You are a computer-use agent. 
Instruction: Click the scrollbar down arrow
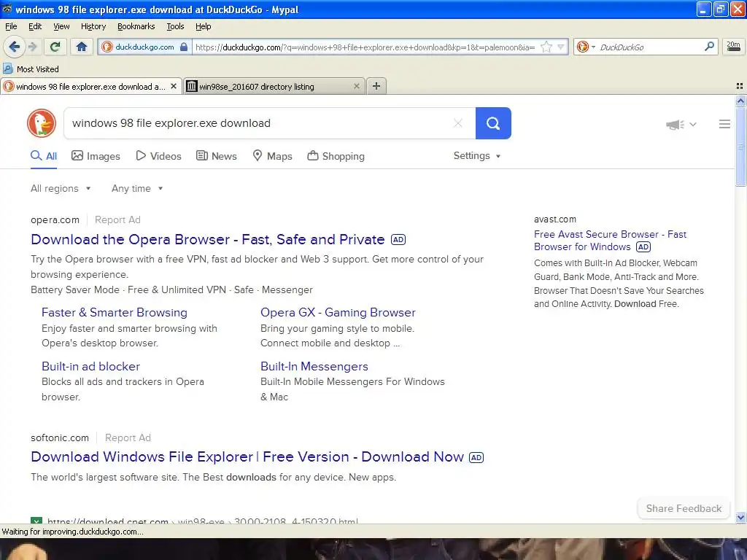click(x=740, y=517)
